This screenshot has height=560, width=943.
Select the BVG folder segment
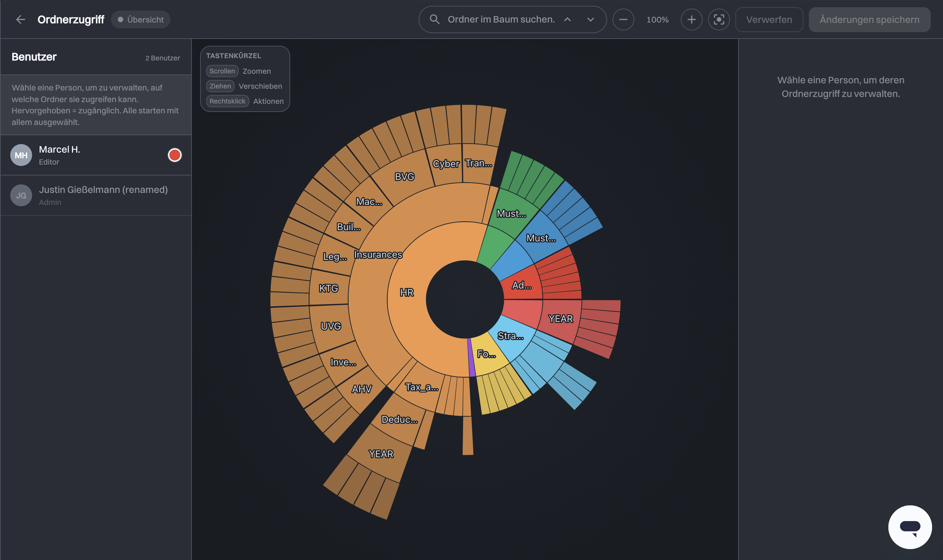click(404, 177)
